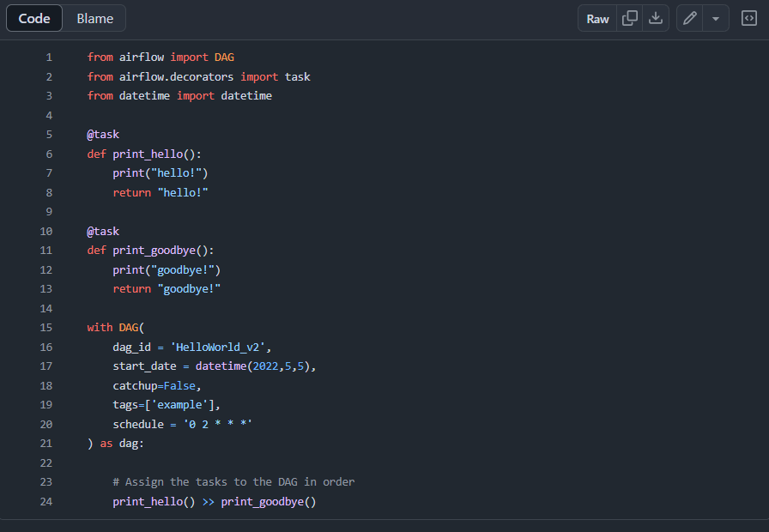Copy raw file contents
Viewport: 769px width, 532px height.
[629, 18]
